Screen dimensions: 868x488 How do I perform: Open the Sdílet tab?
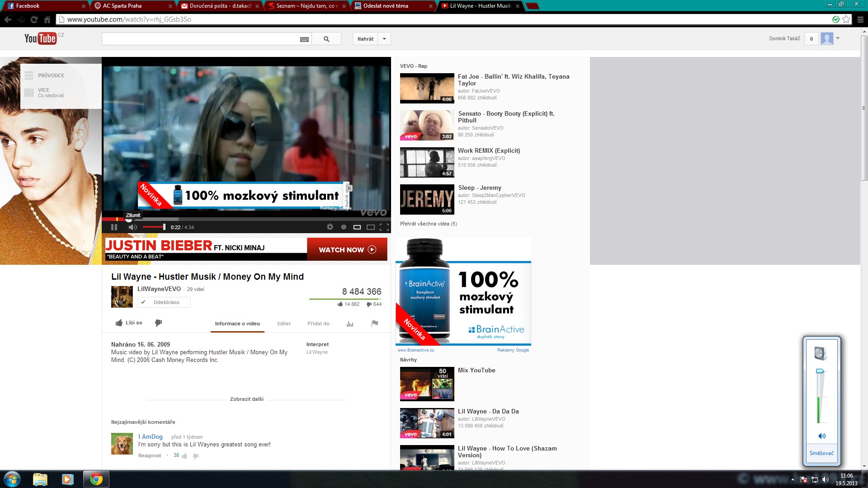coord(283,324)
